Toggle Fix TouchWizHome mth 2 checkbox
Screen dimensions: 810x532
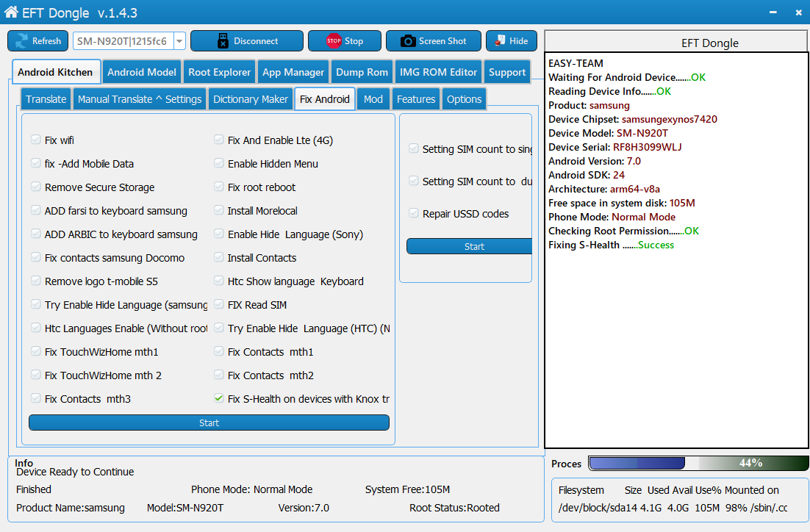[35, 375]
